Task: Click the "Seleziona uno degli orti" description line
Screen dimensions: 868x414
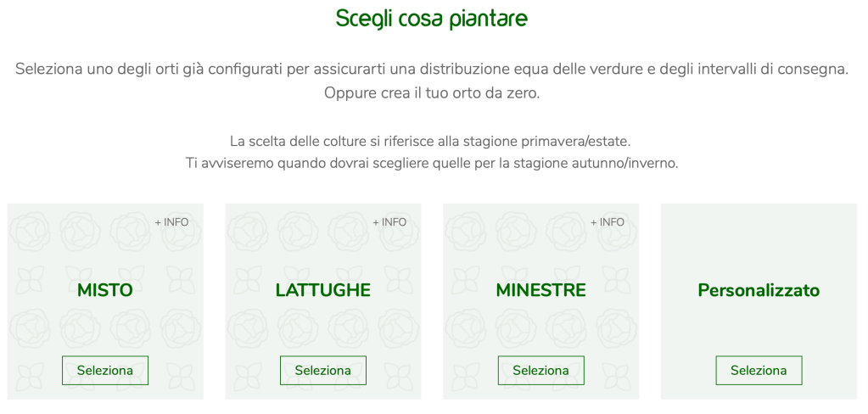Action: (x=432, y=69)
